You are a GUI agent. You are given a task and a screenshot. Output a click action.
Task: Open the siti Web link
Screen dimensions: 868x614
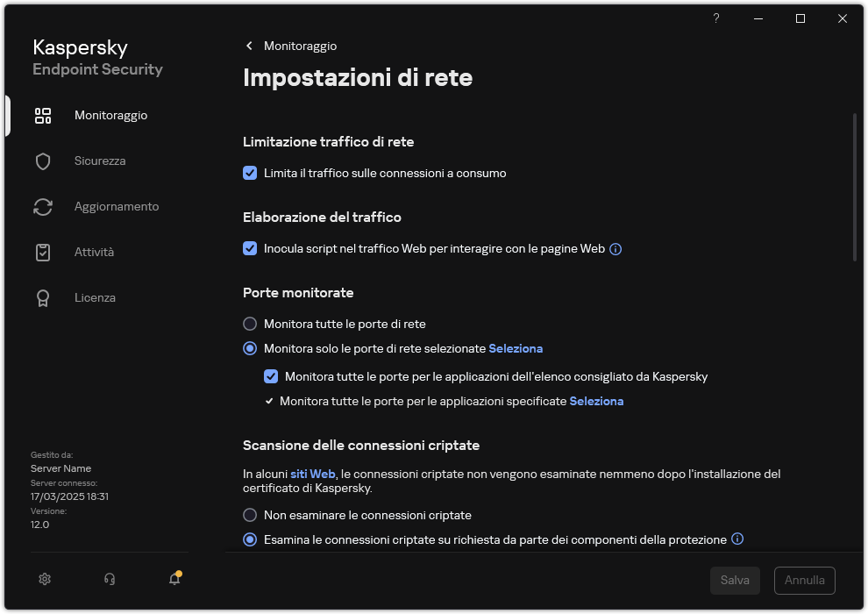click(313, 474)
